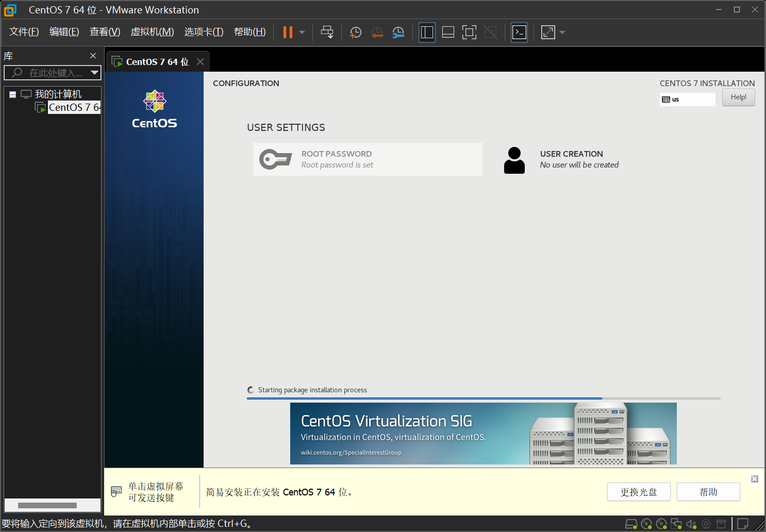Open the library search filter dropdown
Viewport: 766px width, 532px height.
pos(94,73)
